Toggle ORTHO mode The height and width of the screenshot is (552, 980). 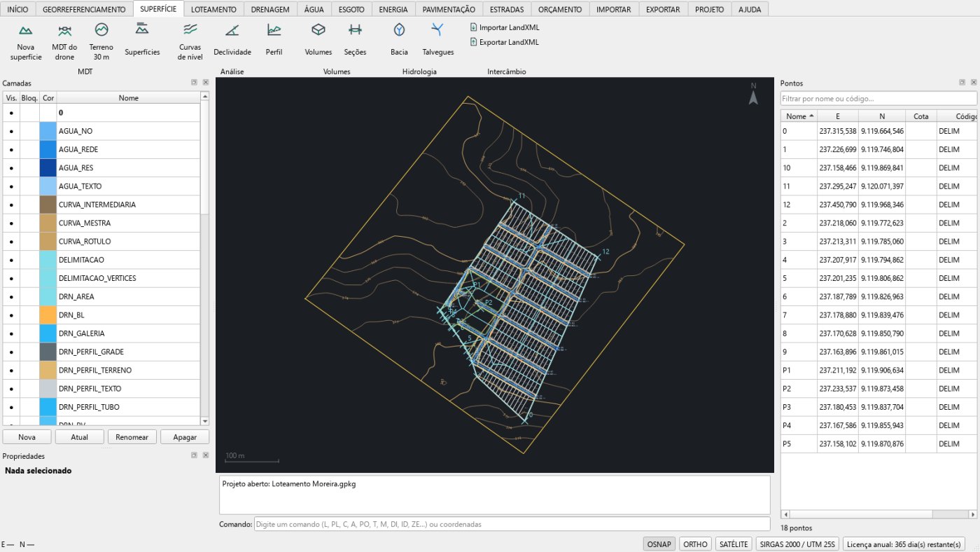695,544
